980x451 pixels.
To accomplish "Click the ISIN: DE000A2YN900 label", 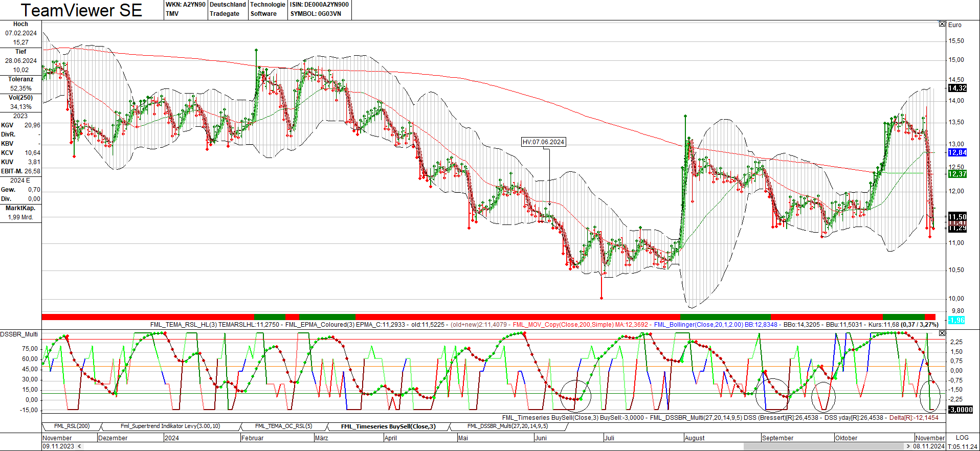I will click(320, 5).
